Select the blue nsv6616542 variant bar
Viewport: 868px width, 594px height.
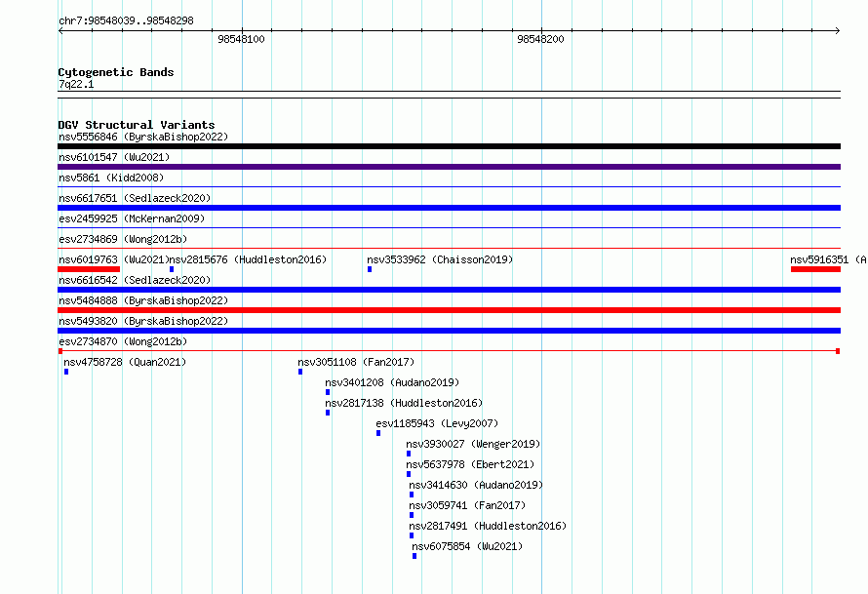[x=449, y=290]
